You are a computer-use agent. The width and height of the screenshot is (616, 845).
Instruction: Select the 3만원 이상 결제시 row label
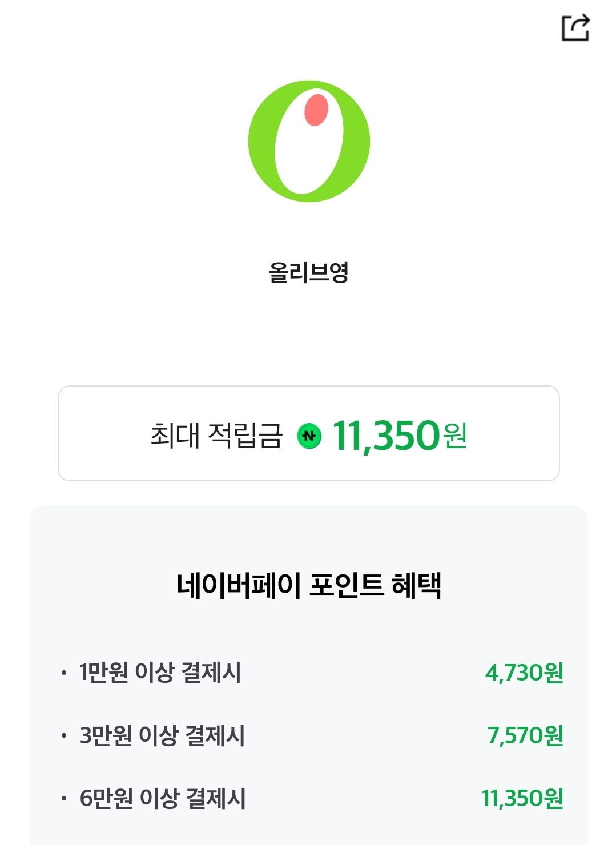click(x=162, y=735)
